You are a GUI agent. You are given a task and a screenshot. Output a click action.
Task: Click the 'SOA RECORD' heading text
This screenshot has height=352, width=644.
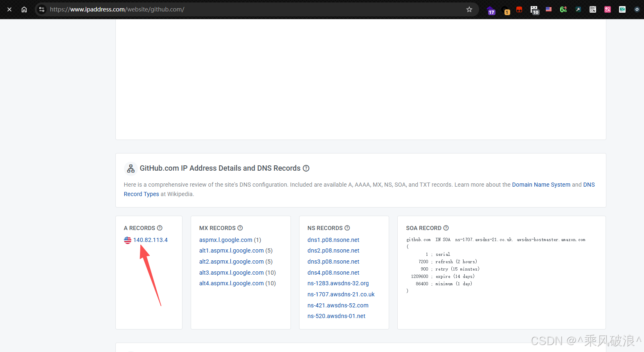[424, 228]
